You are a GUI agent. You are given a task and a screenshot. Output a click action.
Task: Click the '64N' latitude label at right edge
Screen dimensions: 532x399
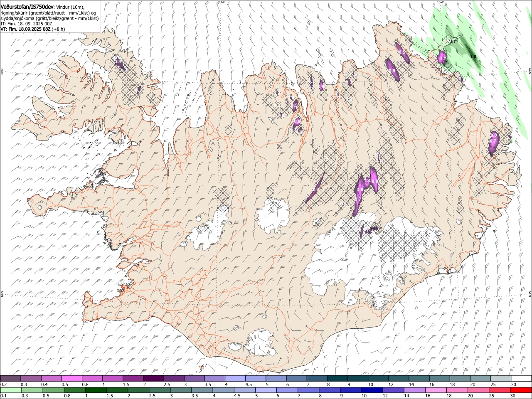(x=530, y=294)
